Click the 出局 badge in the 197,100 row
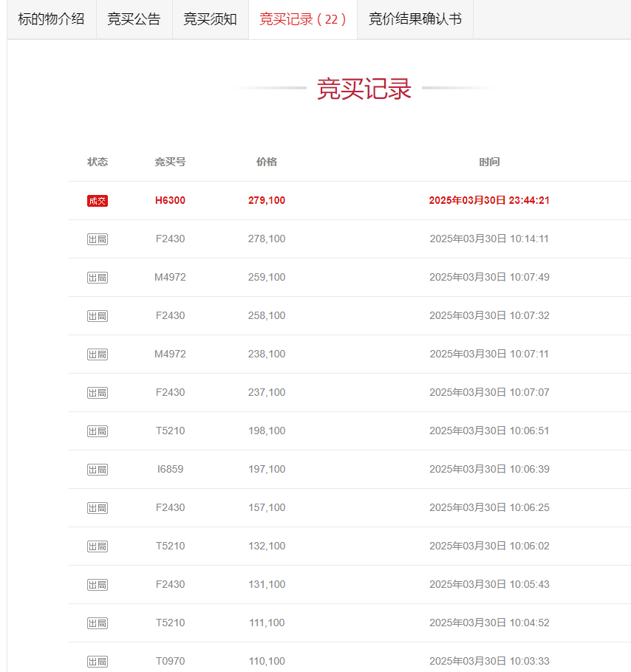631x672 pixels. pyautogui.click(x=98, y=470)
